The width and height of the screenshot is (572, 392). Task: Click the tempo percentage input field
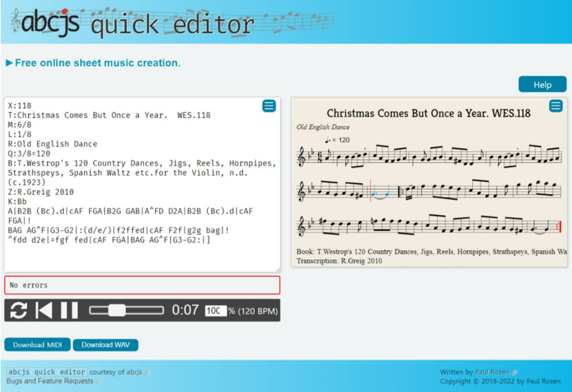(x=215, y=311)
